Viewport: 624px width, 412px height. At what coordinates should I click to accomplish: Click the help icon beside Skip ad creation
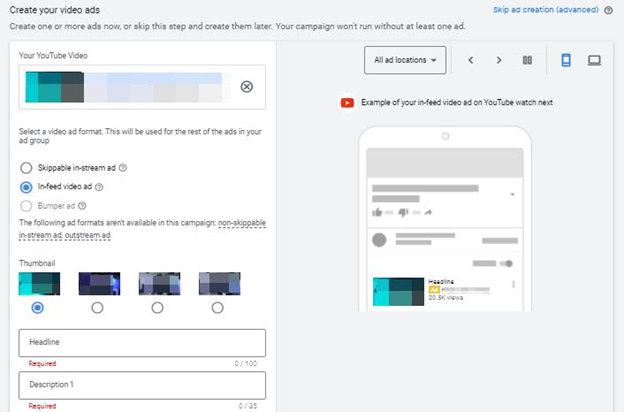[x=609, y=10]
